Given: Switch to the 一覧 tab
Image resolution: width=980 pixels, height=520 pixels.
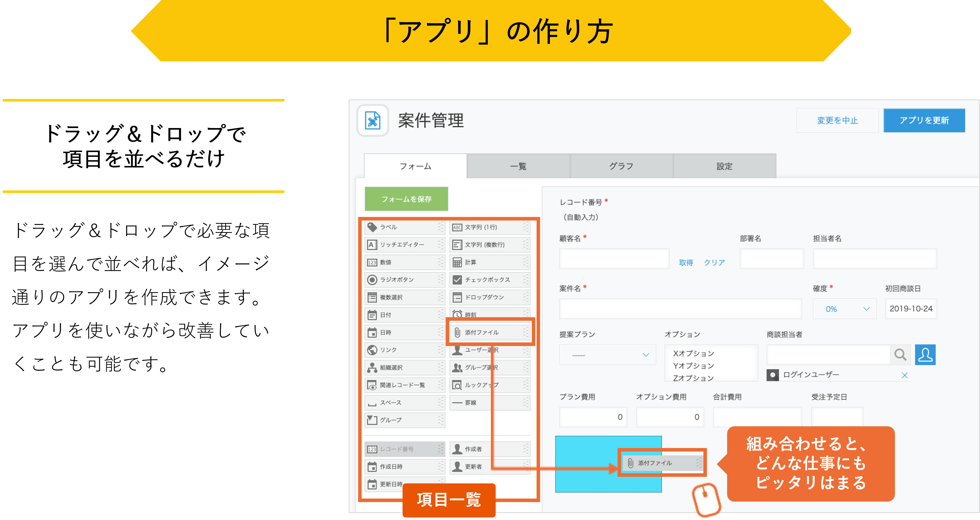Looking at the screenshot, I should [518, 166].
